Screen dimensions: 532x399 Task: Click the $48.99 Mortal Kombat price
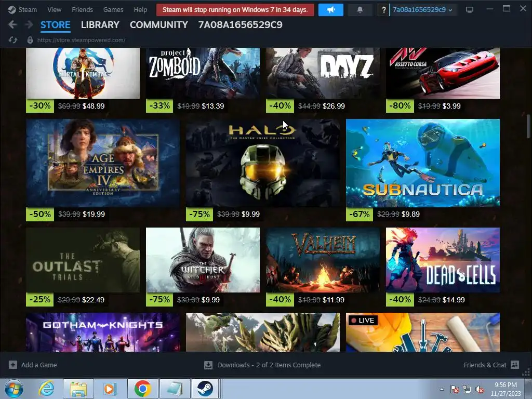(94, 106)
